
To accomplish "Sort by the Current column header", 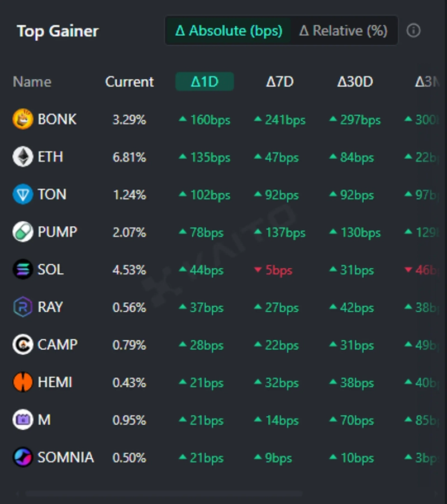I will click(129, 82).
